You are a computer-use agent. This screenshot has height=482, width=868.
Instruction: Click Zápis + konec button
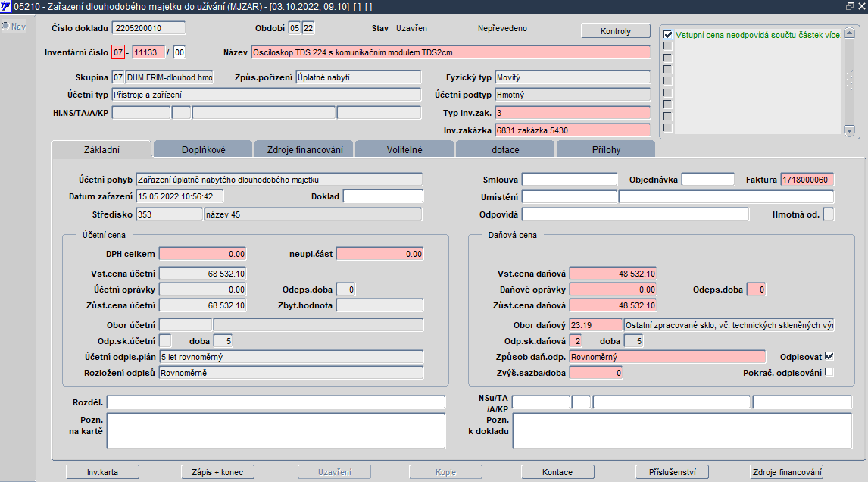[x=217, y=472]
